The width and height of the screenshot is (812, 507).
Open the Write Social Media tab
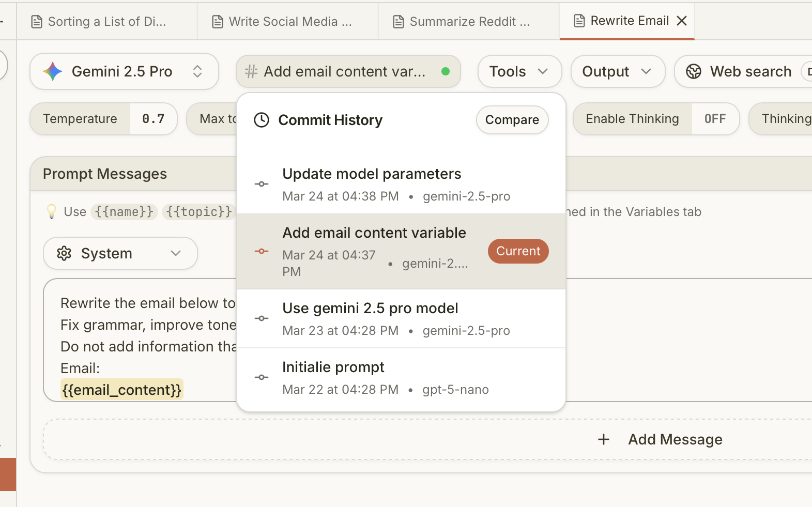click(288, 22)
